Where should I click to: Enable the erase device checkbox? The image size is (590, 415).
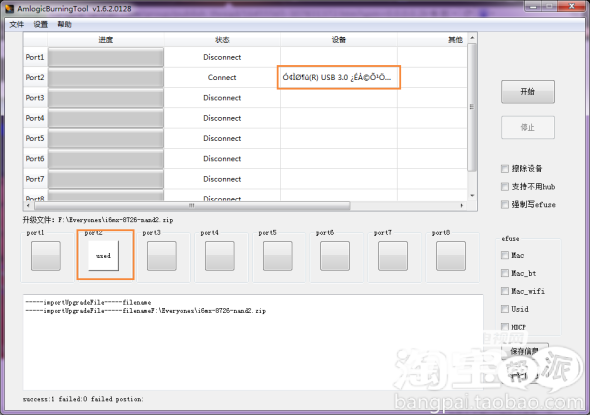coord(505,169)
